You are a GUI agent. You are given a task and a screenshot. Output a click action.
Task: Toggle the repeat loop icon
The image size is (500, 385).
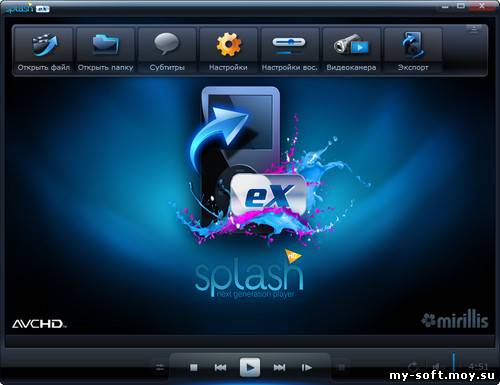click(x=413, y=367)
